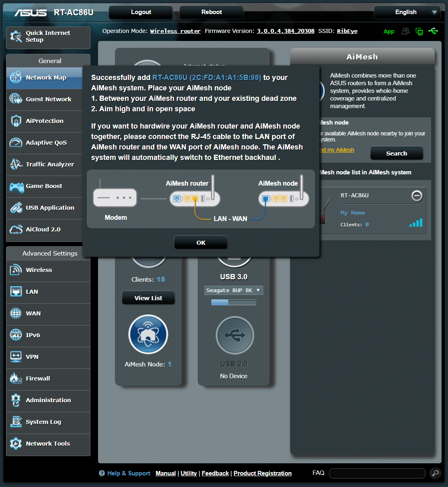This screenshot has width=448, height=487.
Task: Click the My Home node location text
Action: tap(353, 213)
